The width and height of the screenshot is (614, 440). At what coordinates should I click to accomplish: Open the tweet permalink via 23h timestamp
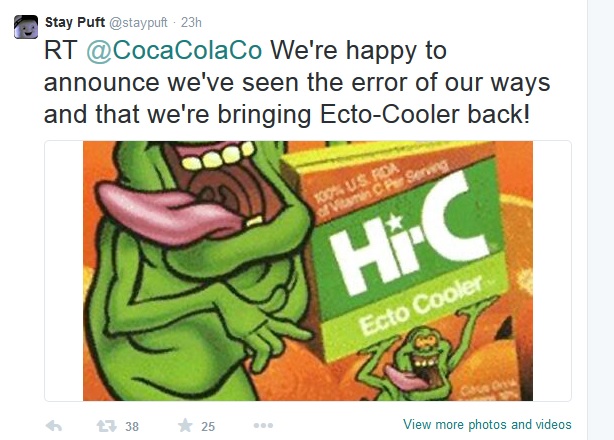pos(191,22)
